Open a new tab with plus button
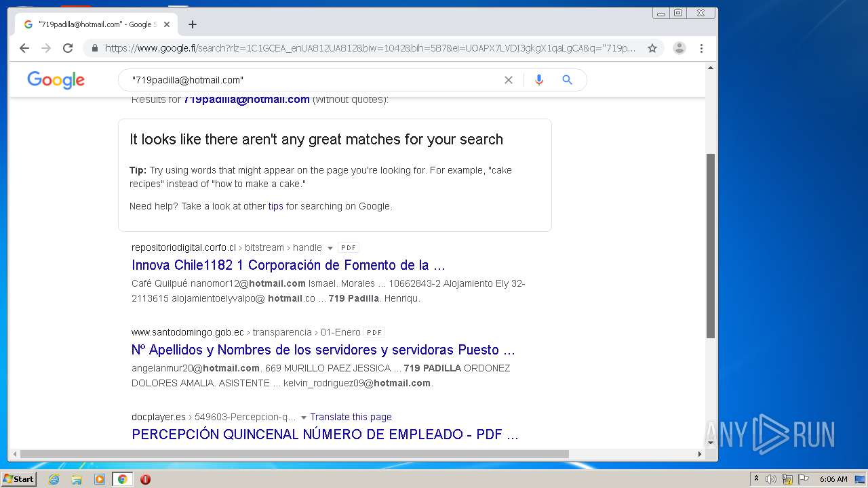 click(x=193, y=24)
